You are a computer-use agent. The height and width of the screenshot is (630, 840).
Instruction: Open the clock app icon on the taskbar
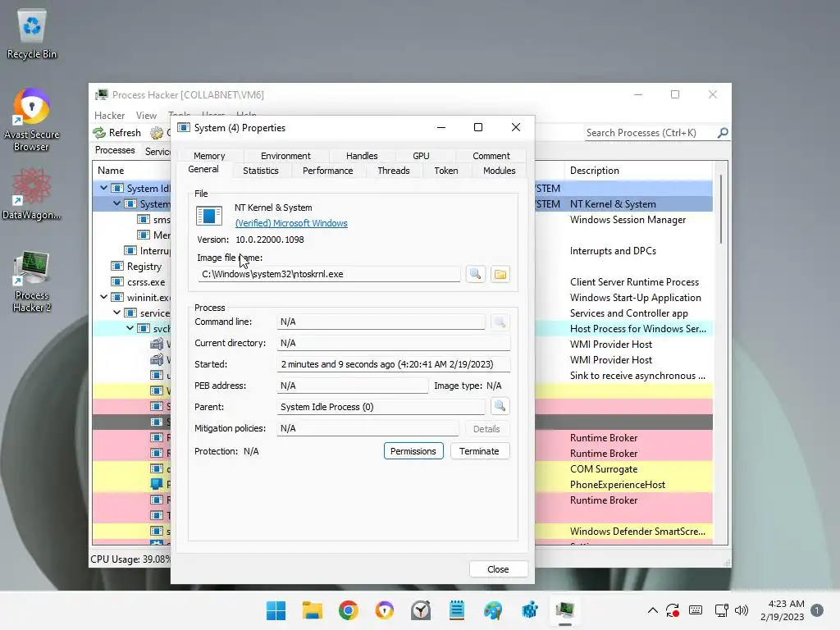tap(421, 610)
